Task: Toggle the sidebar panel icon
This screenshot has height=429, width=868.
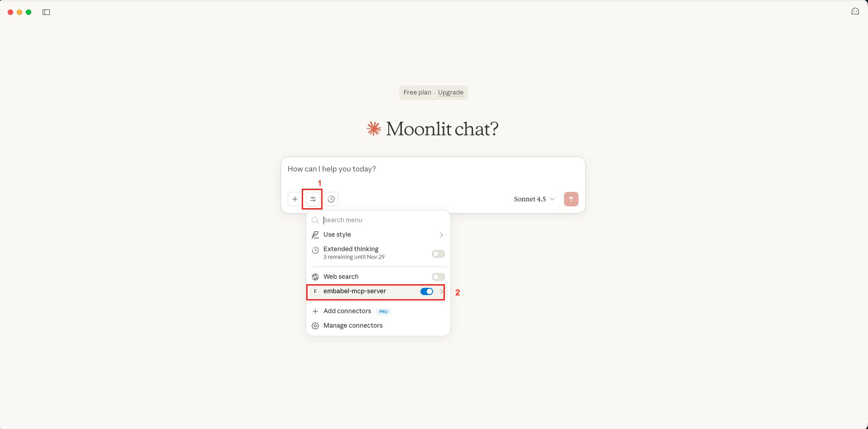Action: point(46,12)
